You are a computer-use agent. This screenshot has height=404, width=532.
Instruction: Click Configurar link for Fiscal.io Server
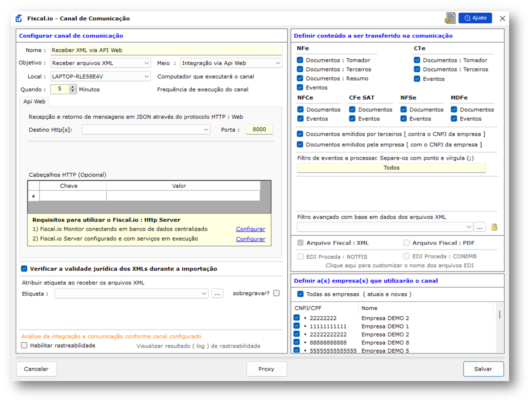pyautogui.click(x=250, y=239)
